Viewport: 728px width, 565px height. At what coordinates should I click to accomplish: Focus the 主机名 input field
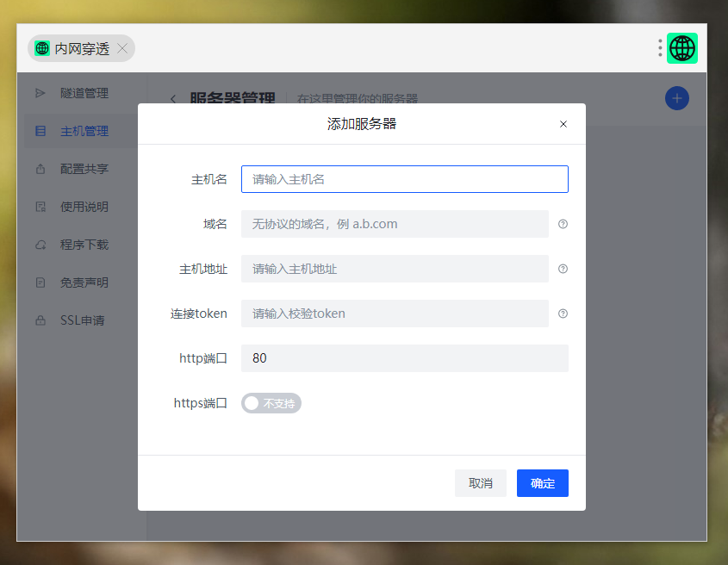point(405,179)
